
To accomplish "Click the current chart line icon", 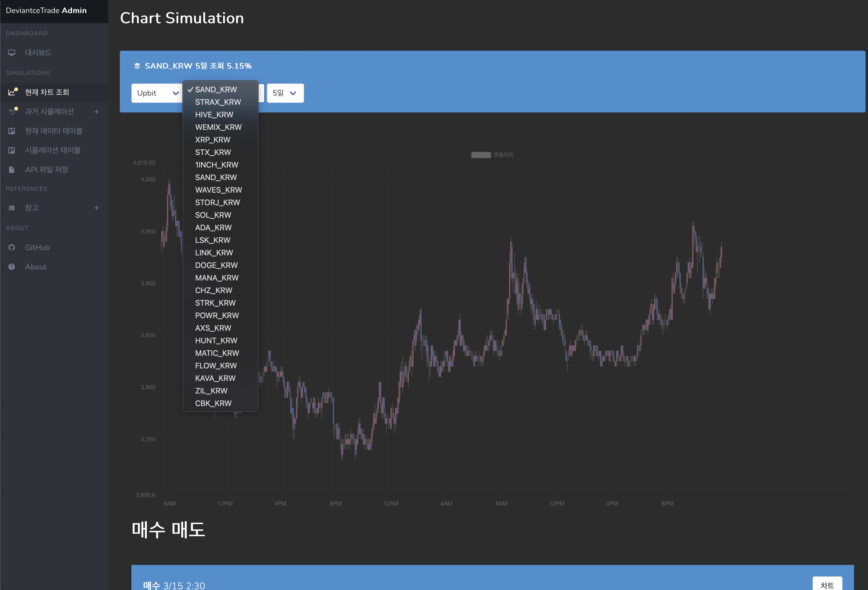I will [x=12, y=92].
